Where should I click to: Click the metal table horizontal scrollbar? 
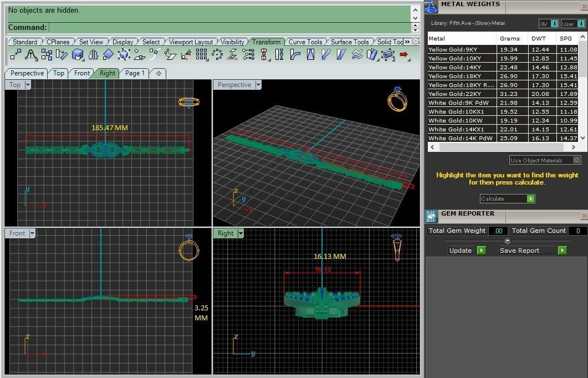pos(503,147)
